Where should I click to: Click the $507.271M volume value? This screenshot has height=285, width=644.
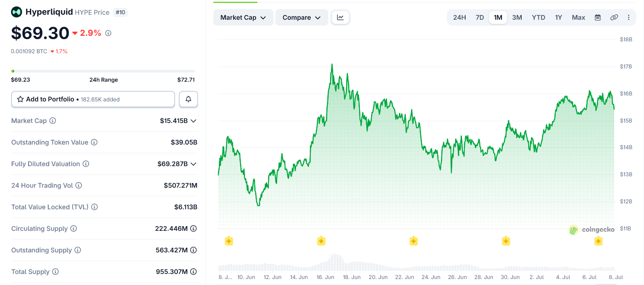point(181,185)
